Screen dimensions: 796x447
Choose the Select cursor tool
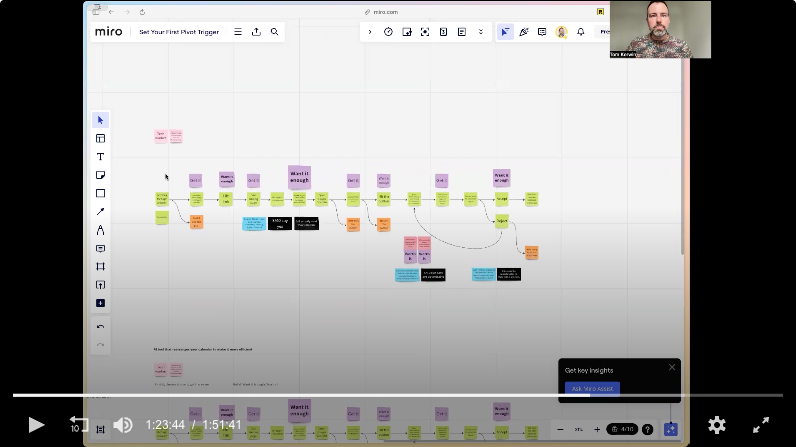point(101,120)
